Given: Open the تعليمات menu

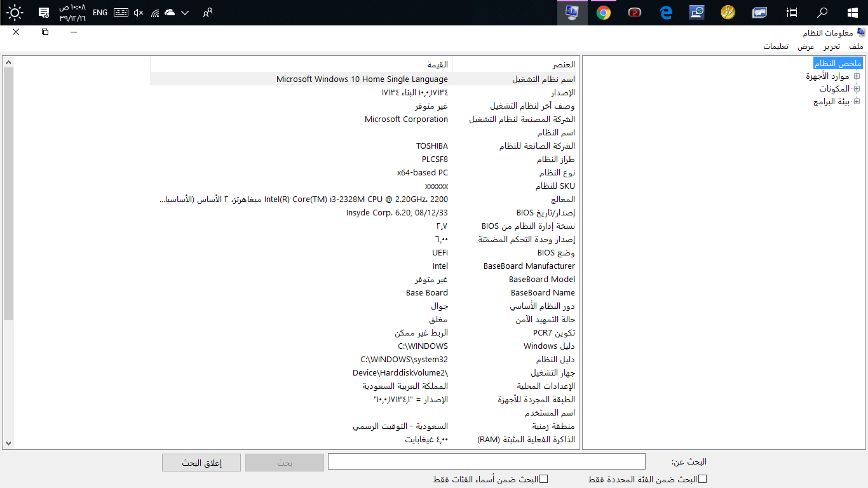Looking at the screenshot, I should click(776, 46).
